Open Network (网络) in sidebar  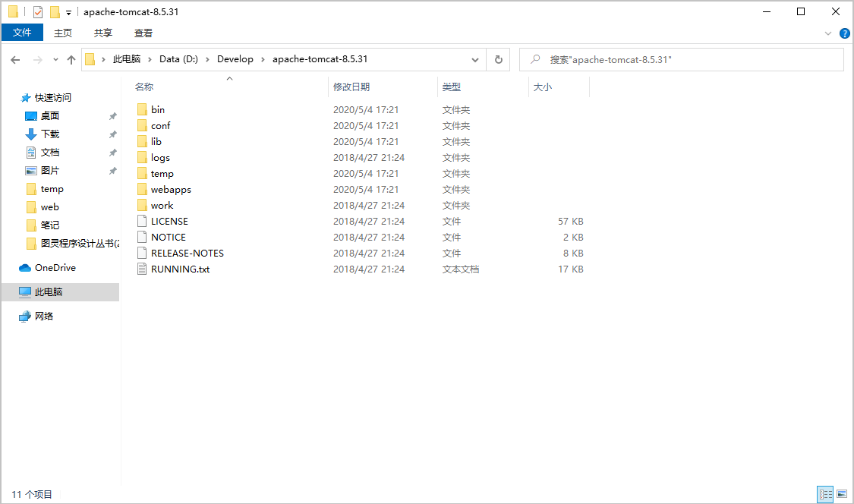click(x=43, y=316)
